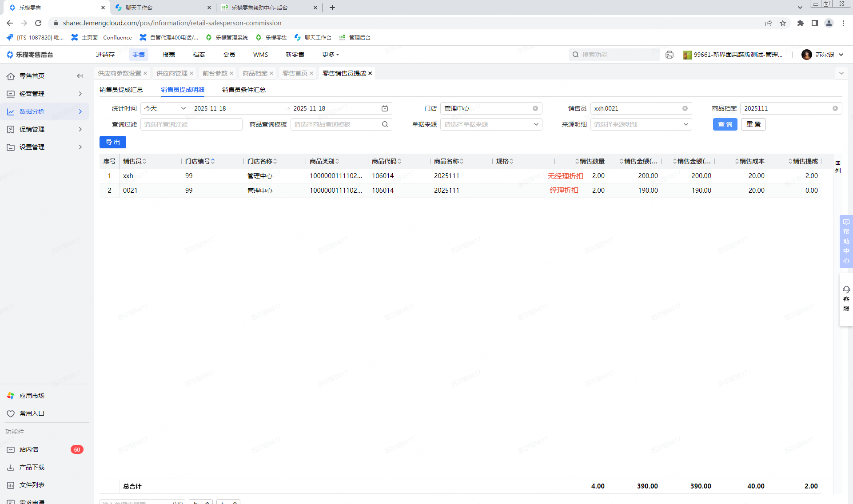
Task: Open 站内信 messages in sidebar
Action: click(29, 449)
